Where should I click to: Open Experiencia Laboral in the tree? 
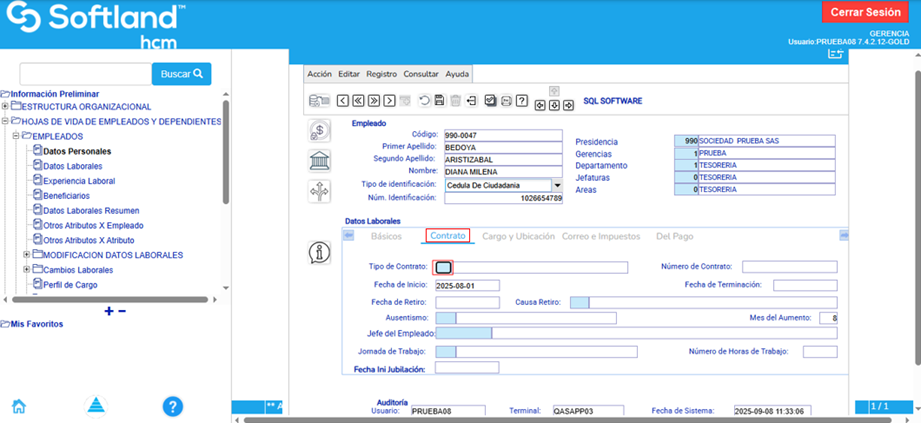pyautogui.click(x=79, y=181)
